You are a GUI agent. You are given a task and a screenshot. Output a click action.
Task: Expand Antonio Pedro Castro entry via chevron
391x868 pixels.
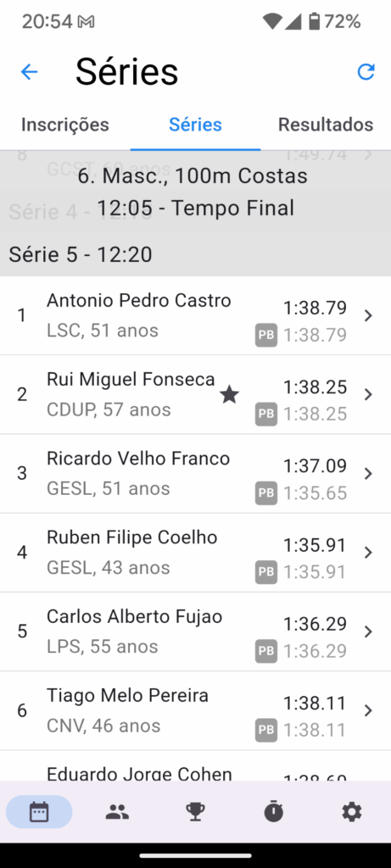pyautogui.click(x=368, y=315)
